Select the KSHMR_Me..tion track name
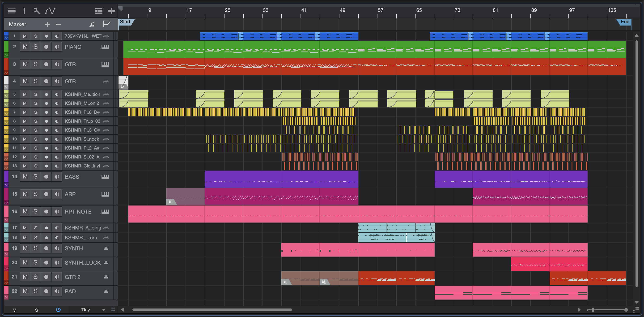This screenshot has height=317, width=644. coord(82,94)
